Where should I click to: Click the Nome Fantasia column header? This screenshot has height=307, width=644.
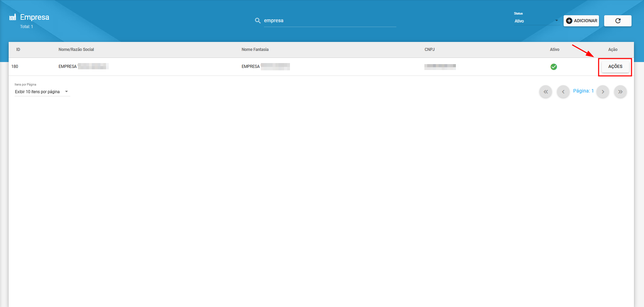[255, 50]
